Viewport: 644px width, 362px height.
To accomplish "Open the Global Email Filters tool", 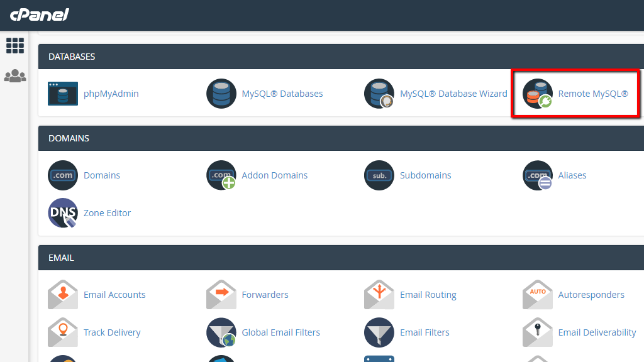I will coord(221,332).
